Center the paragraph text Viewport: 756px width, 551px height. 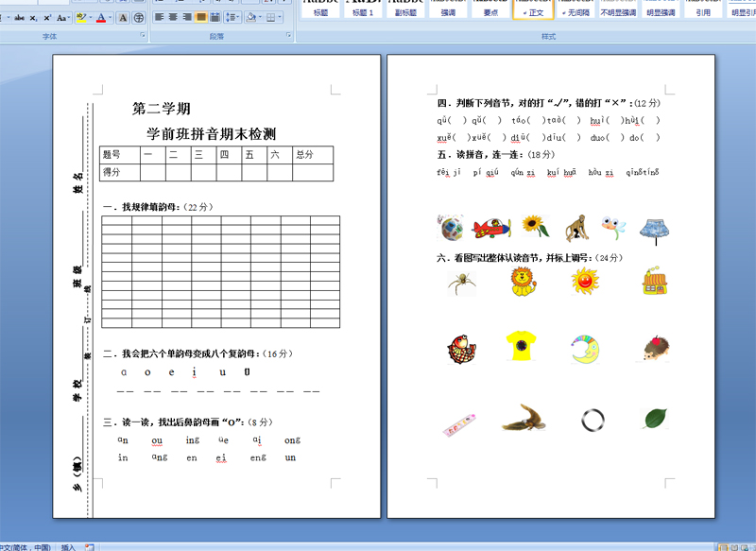(x=174, y=17)
